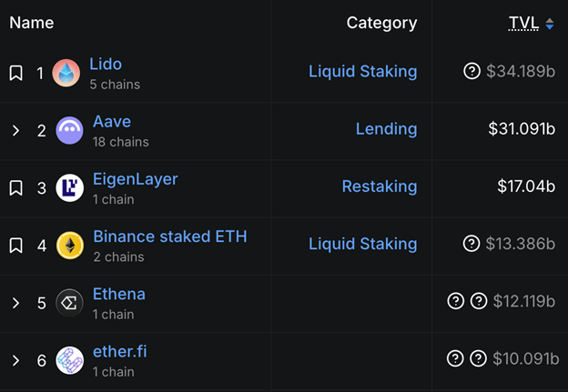The width and height of the screenshot is (568, 392).
Task: Bookmark the Lido protocol
Action: pos(15,73)
